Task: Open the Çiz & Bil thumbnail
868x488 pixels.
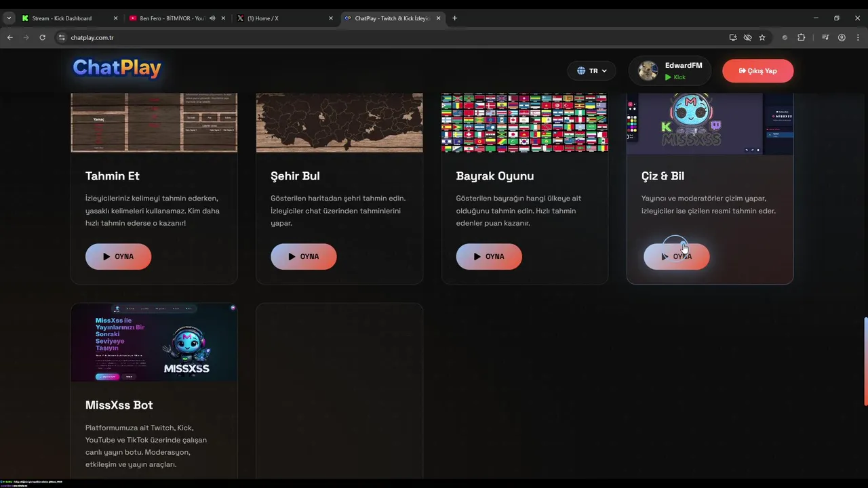Action: click(x=710, y=124)
